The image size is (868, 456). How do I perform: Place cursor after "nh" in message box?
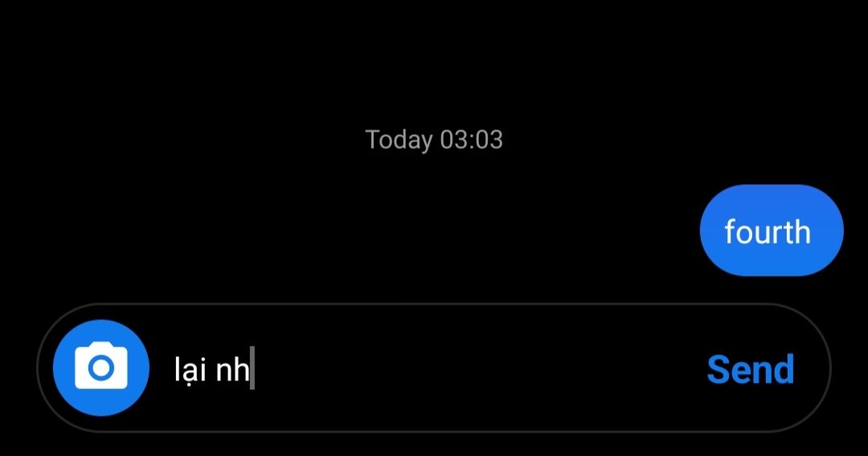252,369
